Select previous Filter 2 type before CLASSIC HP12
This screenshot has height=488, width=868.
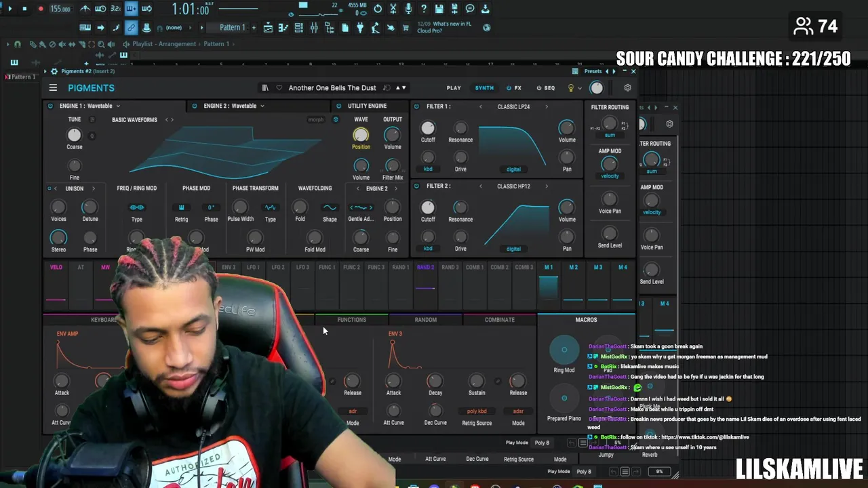(481, 186)
